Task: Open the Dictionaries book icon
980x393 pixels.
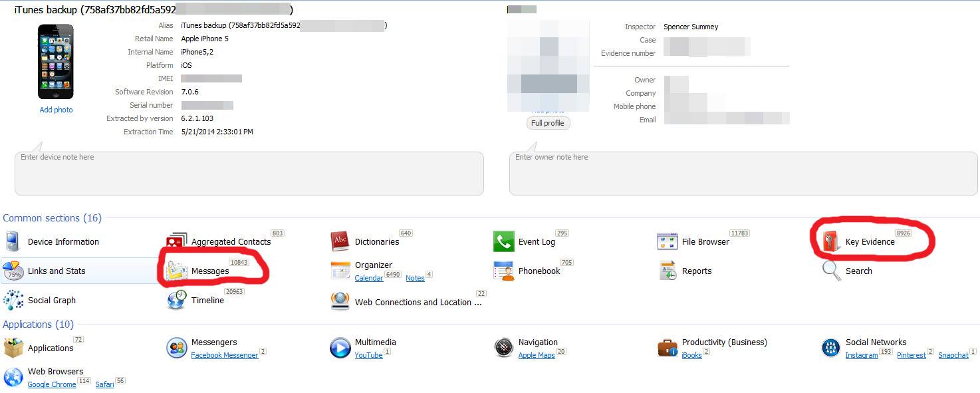Action: [340, 241]
